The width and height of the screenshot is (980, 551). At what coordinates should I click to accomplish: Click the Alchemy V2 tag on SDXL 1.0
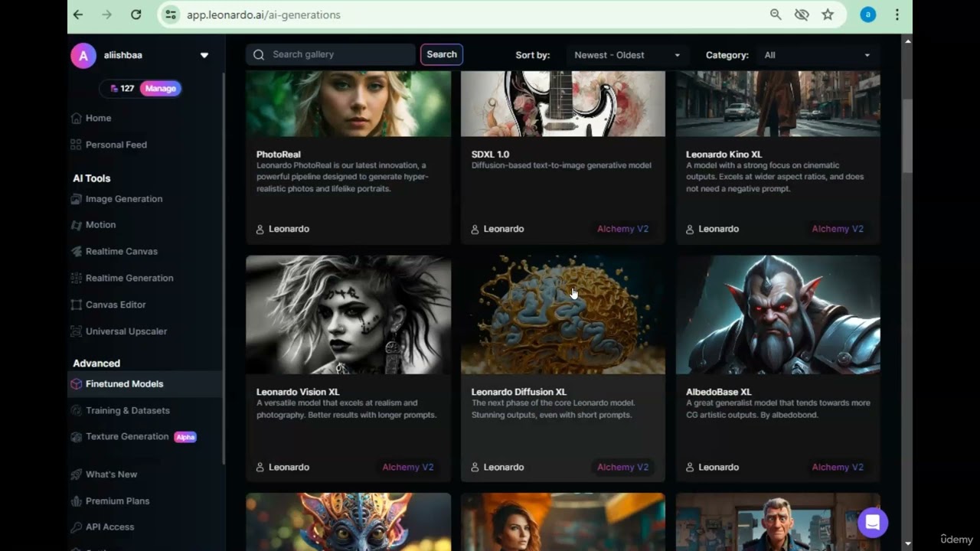point(622,229)
